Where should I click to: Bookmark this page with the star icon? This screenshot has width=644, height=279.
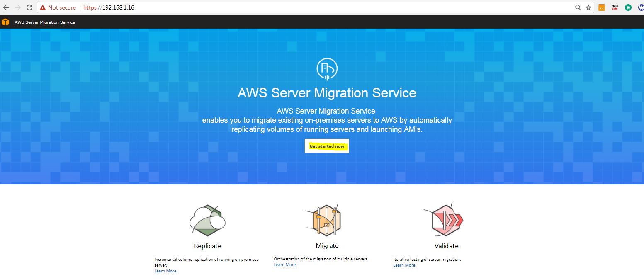[588, 7]
